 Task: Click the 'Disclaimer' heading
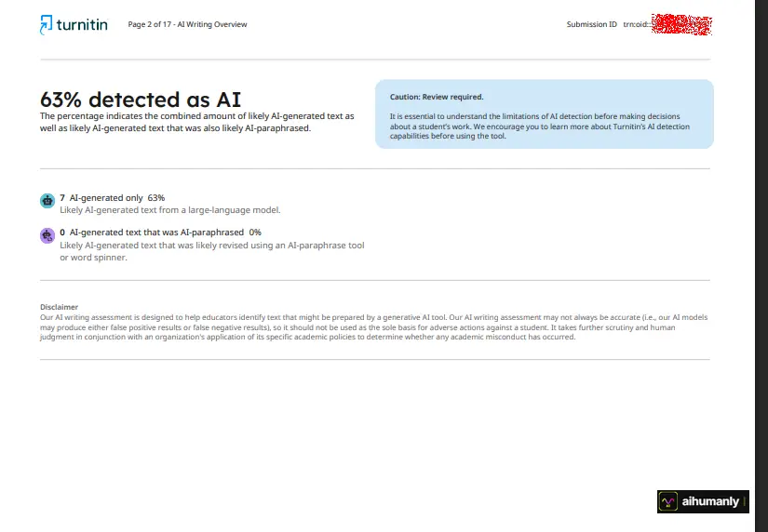[x=60, y=307]
